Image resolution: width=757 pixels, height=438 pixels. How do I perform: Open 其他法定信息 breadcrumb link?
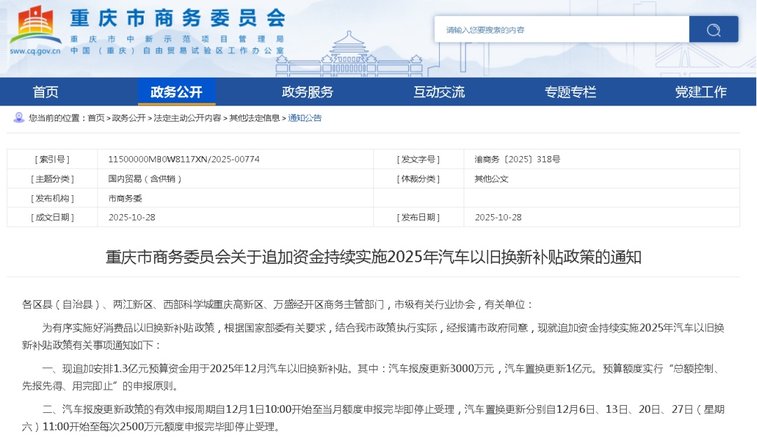pyautogui.click(x=254, y=118)
